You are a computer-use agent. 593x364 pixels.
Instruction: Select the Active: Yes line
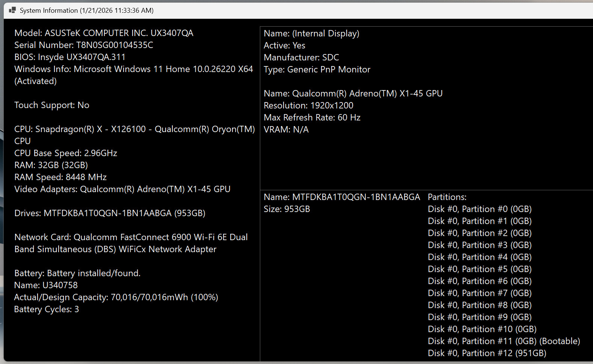(285, 45)
